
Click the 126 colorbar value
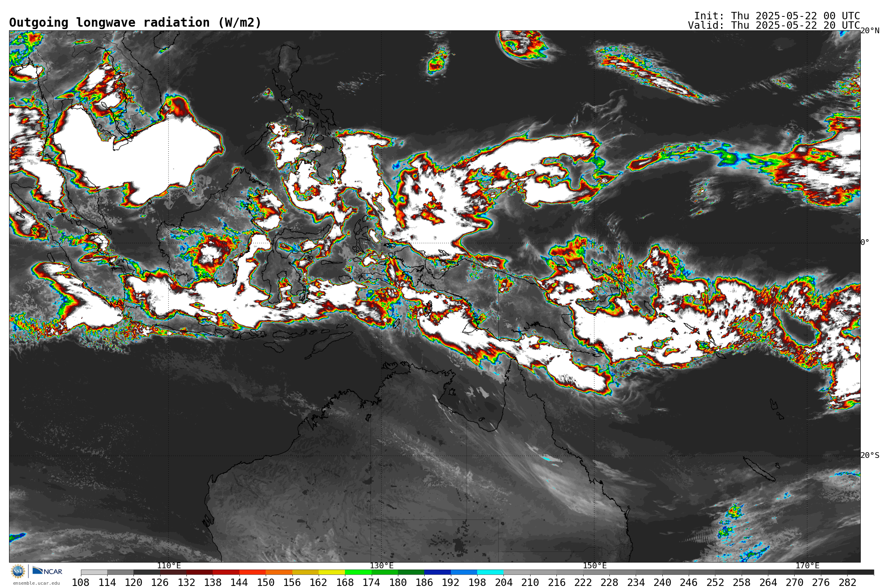160,583
